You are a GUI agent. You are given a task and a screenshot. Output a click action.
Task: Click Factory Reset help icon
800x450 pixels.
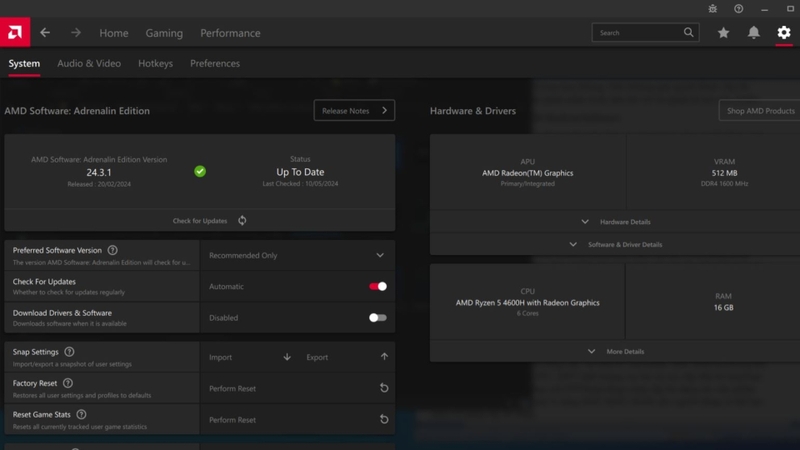68,383
